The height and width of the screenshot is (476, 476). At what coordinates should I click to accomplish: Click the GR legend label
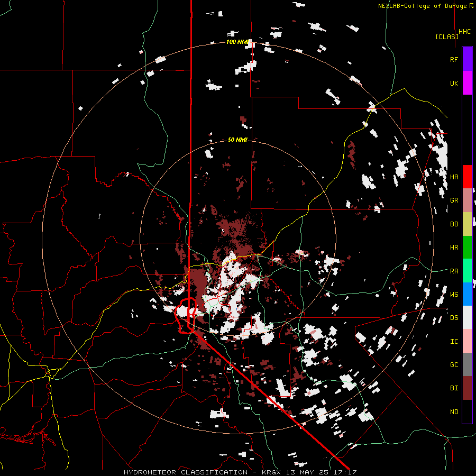tap(454, 200)
